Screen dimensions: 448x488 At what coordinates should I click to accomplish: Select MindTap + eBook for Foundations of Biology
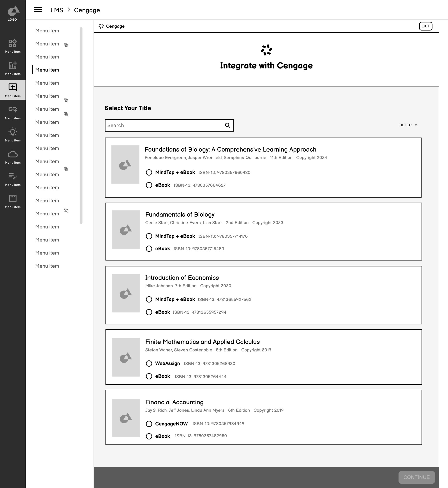(x=149, y=173)
